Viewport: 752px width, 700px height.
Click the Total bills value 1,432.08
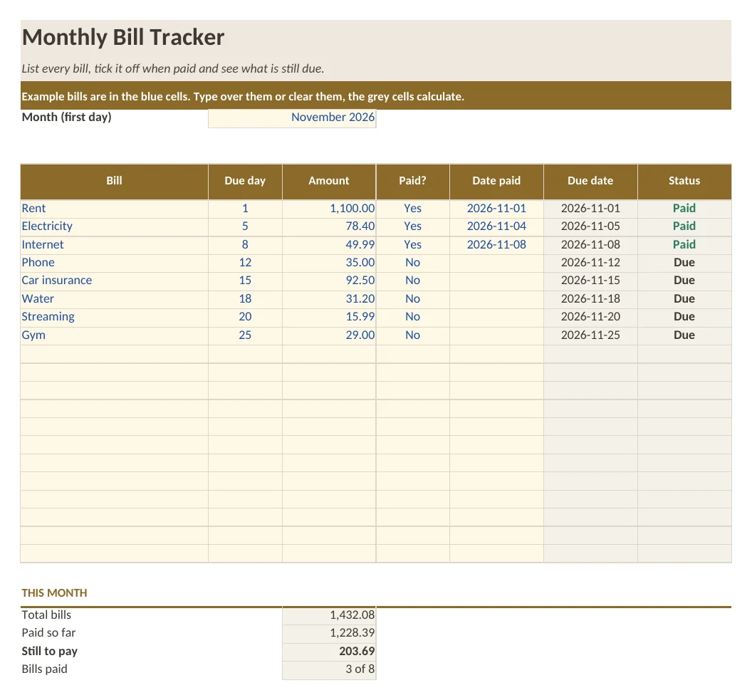pos(329,616)
